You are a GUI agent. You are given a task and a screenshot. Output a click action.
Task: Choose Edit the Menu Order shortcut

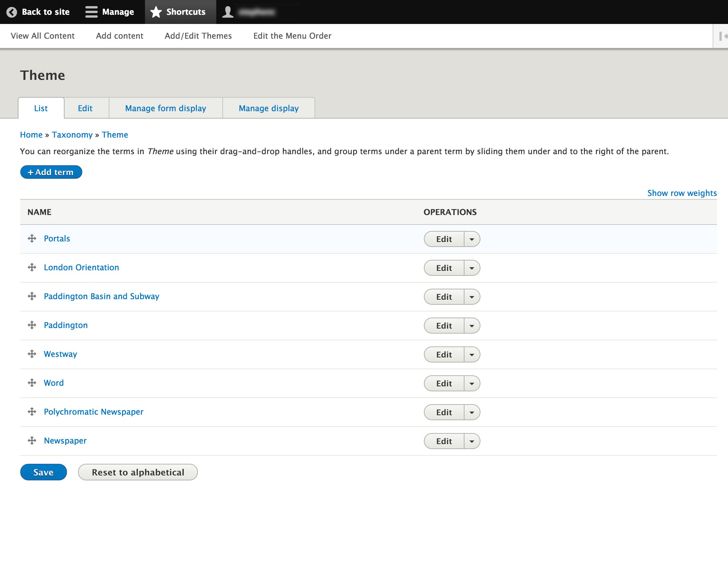[x=292, y=36]
